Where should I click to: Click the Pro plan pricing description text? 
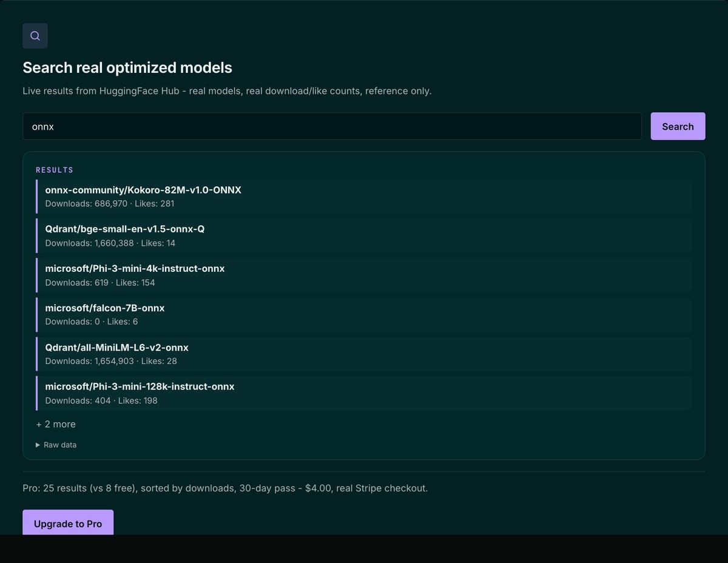click(x=225, y=488)
